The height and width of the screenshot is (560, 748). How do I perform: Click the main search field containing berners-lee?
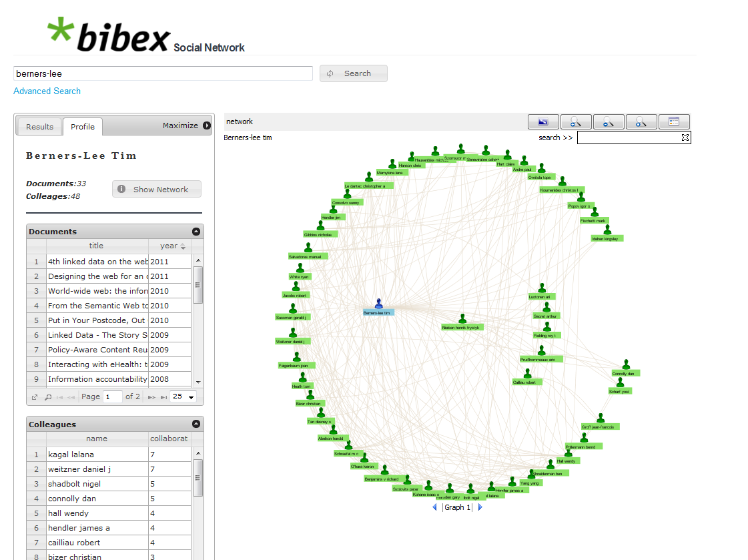(163, 73)
